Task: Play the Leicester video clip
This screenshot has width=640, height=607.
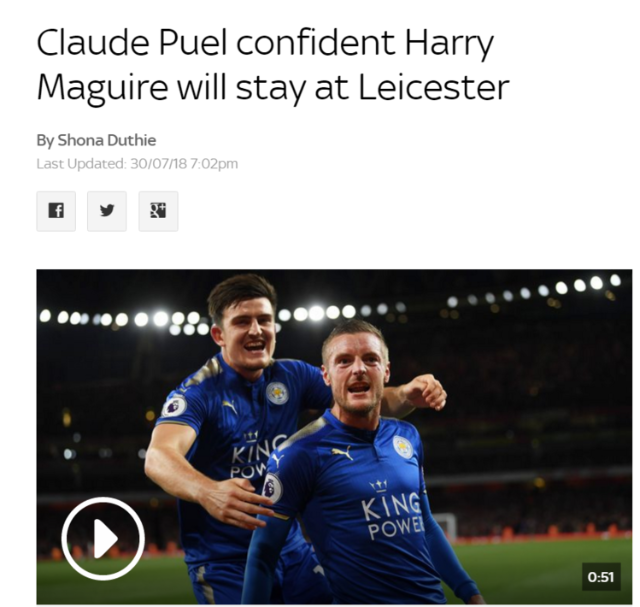Action: pyautogui.click(x=103, y=538)
